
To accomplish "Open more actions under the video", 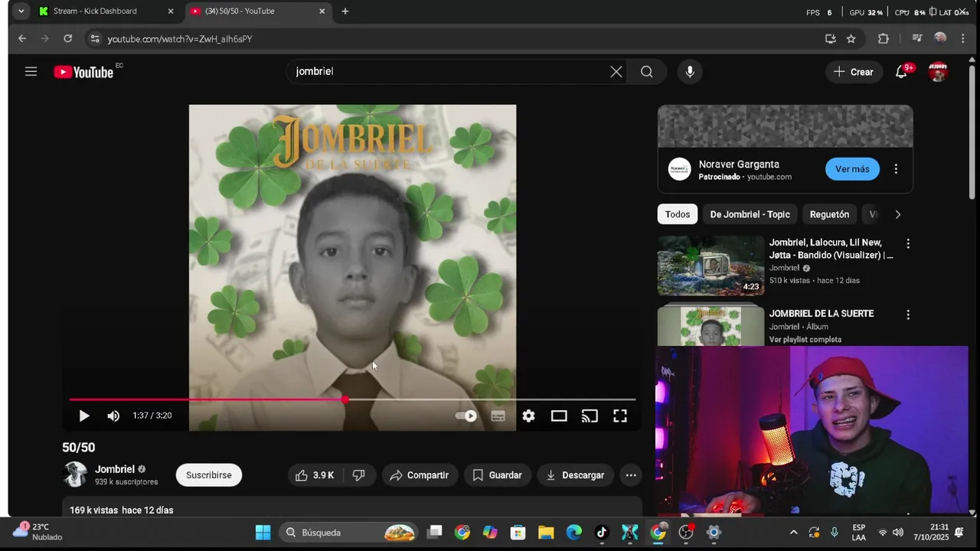I will [631, 475].
